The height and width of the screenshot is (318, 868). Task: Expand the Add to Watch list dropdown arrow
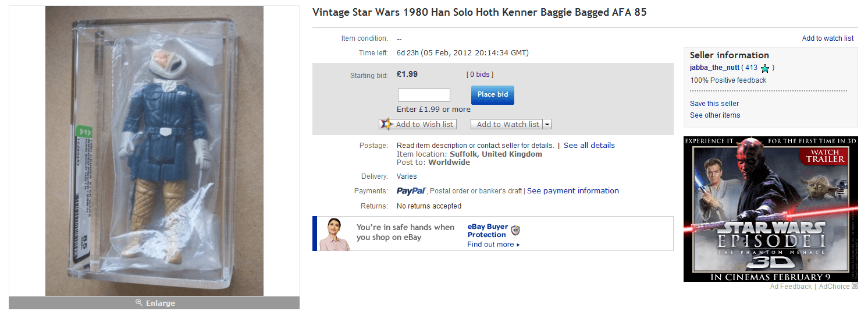547,125
